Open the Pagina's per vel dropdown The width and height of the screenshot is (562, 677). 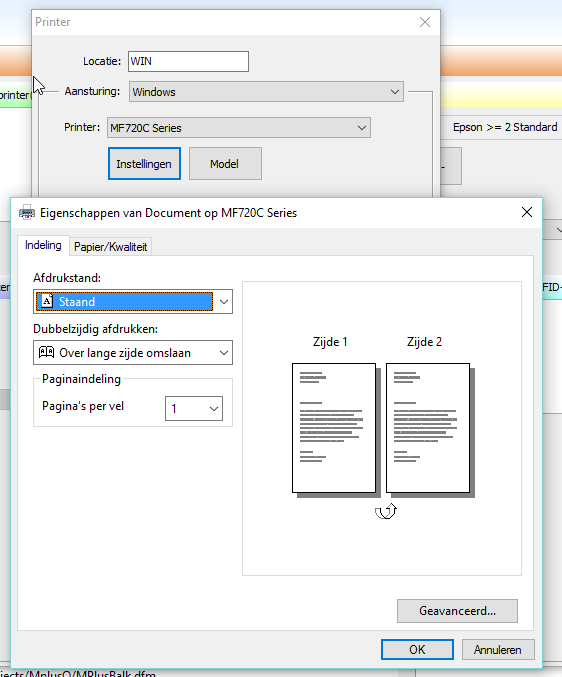click(x=194, y=408)
